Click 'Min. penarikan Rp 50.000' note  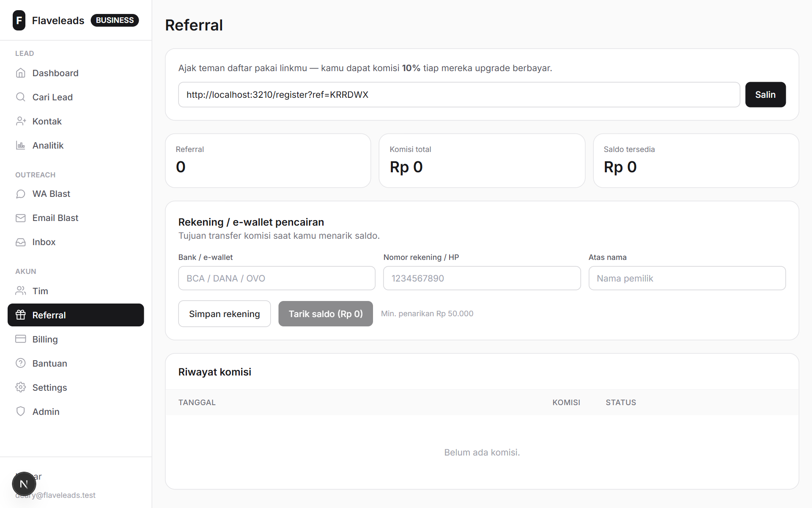coord(427,314)
